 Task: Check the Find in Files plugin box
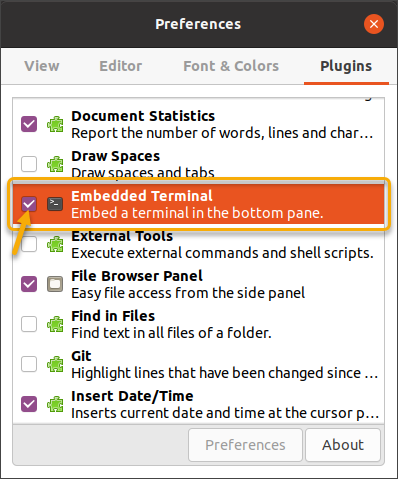pyautogui.click(x=29, y=324)
